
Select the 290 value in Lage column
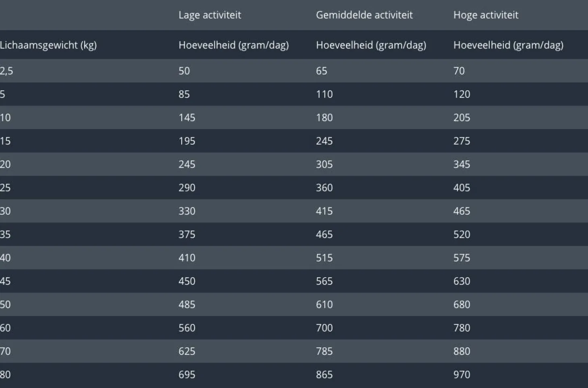(187, 188)
